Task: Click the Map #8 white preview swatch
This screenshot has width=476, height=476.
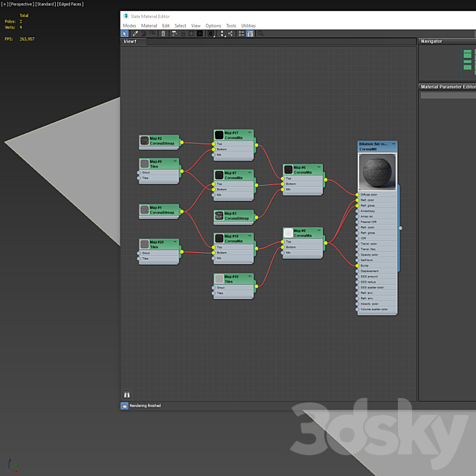Action: pos(288,233)
